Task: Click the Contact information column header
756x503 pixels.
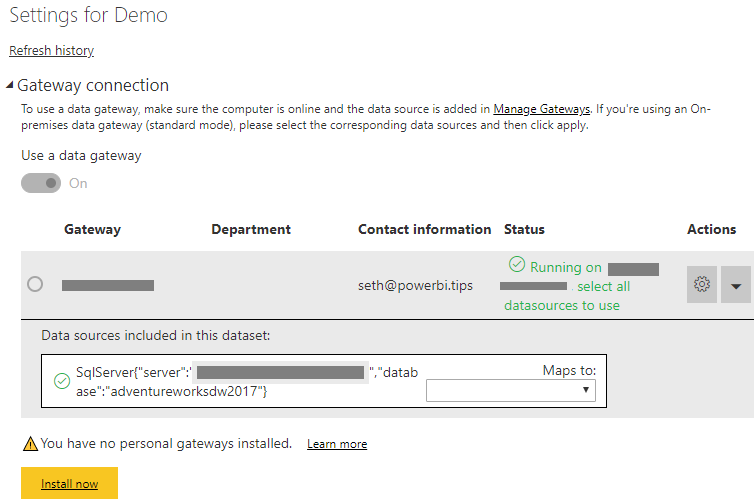Action: point(424,229)
